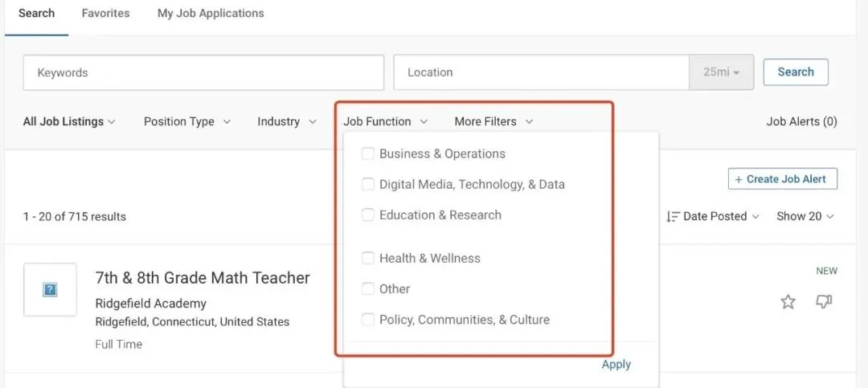Click the Date Posted sort icon

point(674,217)
